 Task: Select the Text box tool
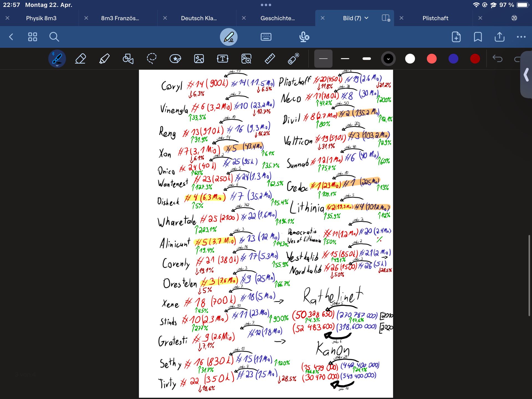click(x=222, y=59)
